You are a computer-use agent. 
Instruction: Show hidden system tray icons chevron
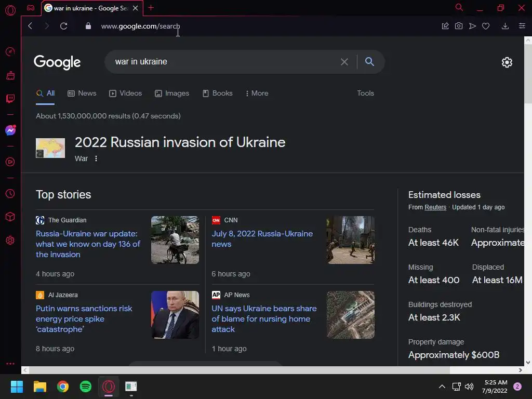(x=442, y=387)
